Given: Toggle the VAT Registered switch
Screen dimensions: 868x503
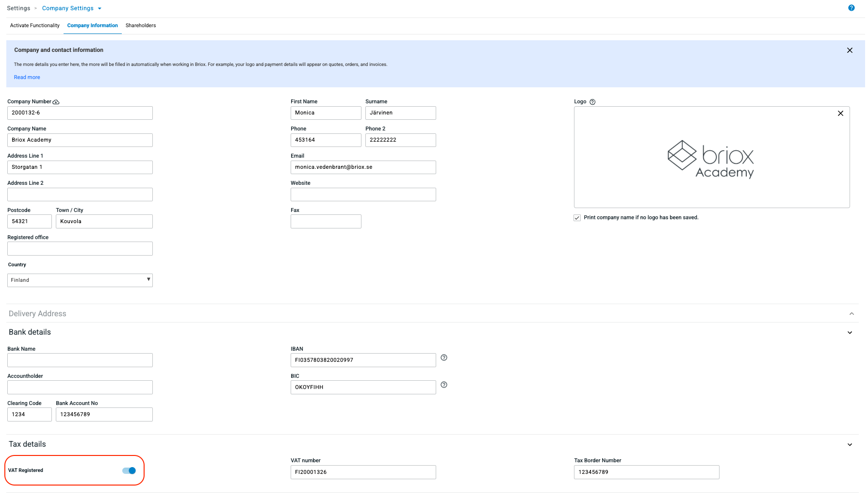Looking at the screenshot, I should point(129,471).
